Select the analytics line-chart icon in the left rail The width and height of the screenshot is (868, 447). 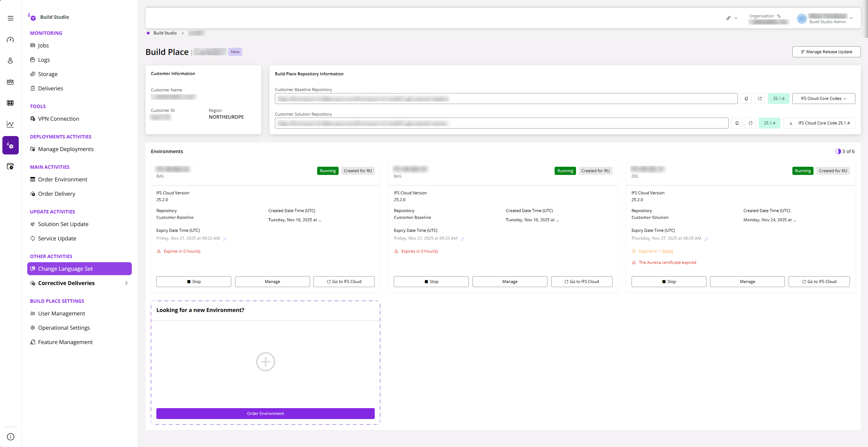(10, 124)
